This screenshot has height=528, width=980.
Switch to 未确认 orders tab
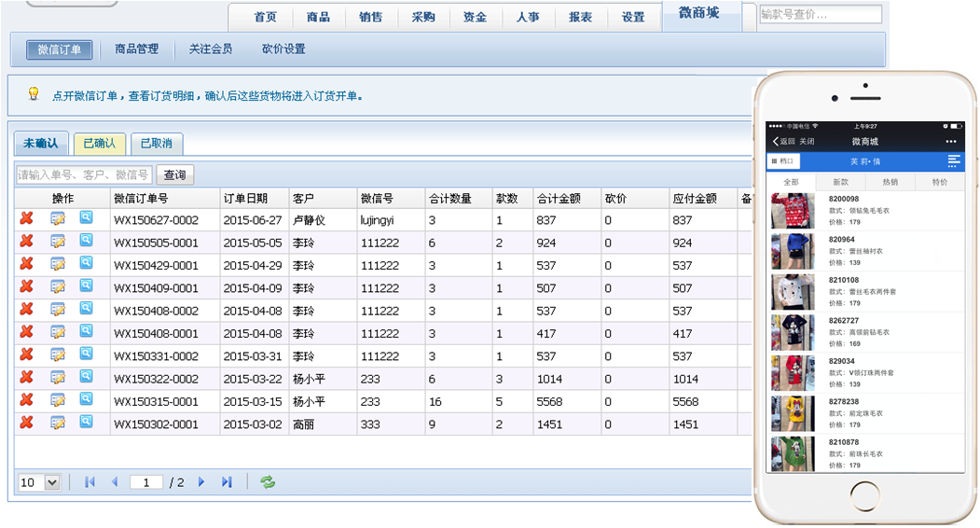tap(41, 144)
